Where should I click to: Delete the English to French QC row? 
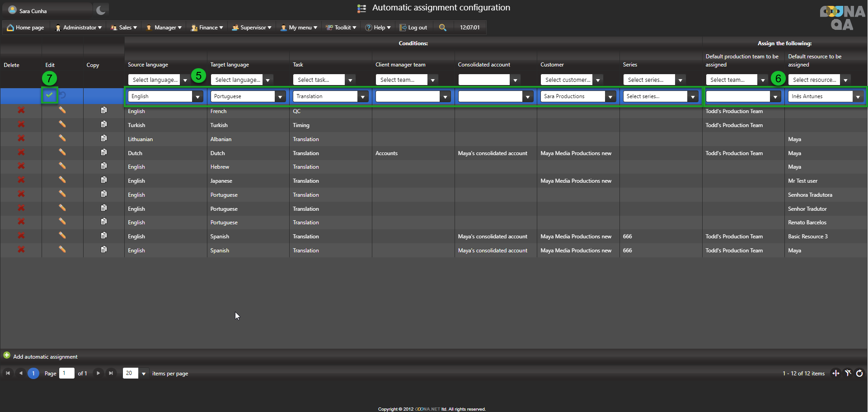pyautogui.click(x=21, y=110)
